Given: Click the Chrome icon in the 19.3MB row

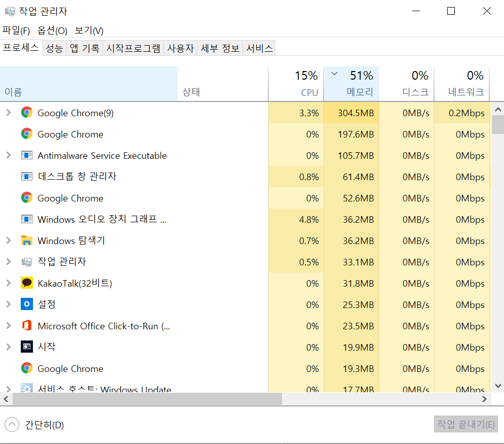Looking at the screenshot, I should pyautogui.click(x=27, y=368).
